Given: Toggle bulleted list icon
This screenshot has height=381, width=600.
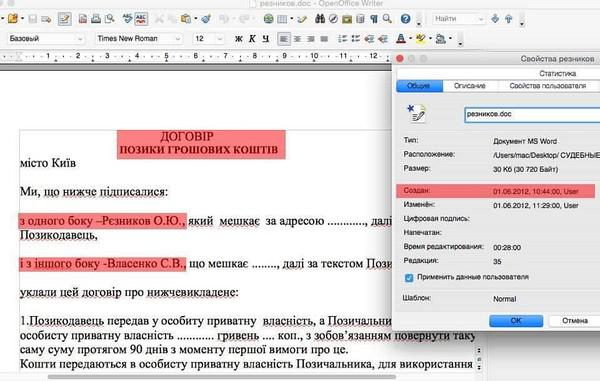Looking at the screenshot, I should pos(356,39).
